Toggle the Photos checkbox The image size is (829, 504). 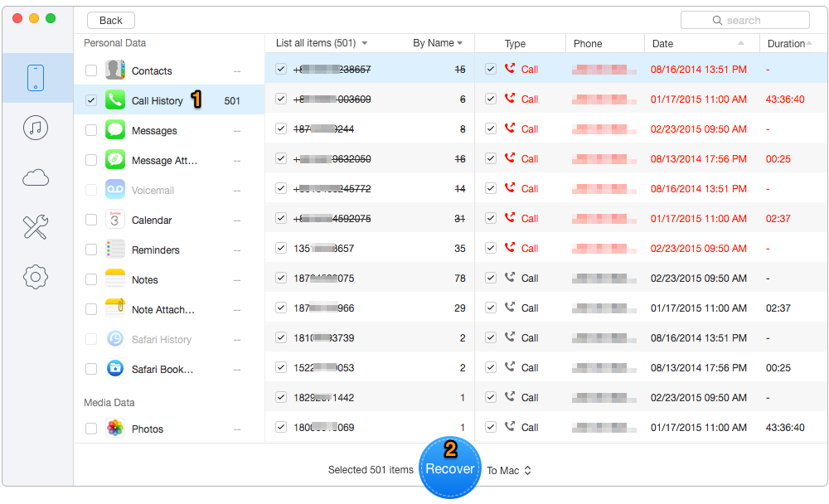pyautogui.click(x=91, y=429)
